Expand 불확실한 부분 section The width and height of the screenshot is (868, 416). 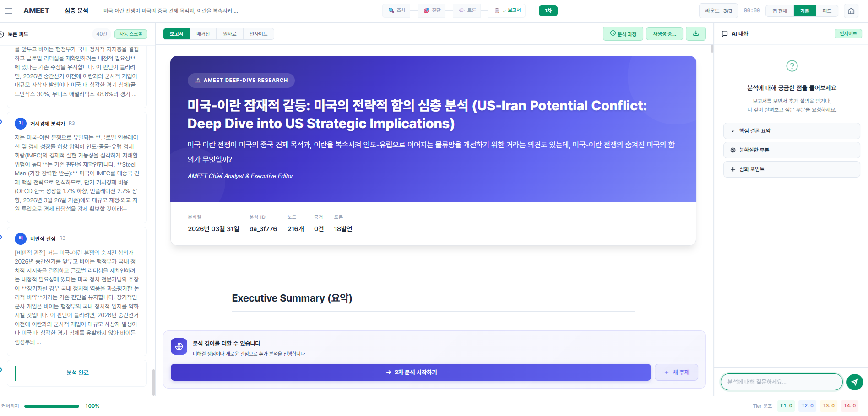tap(791, 150)
